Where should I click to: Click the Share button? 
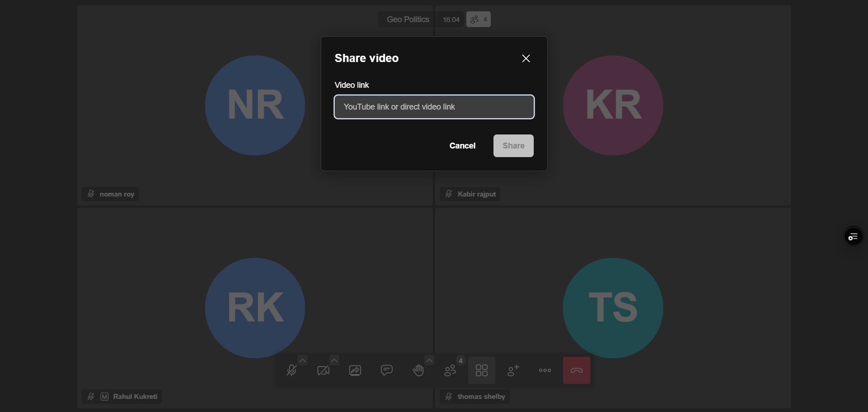click(513, 146)
